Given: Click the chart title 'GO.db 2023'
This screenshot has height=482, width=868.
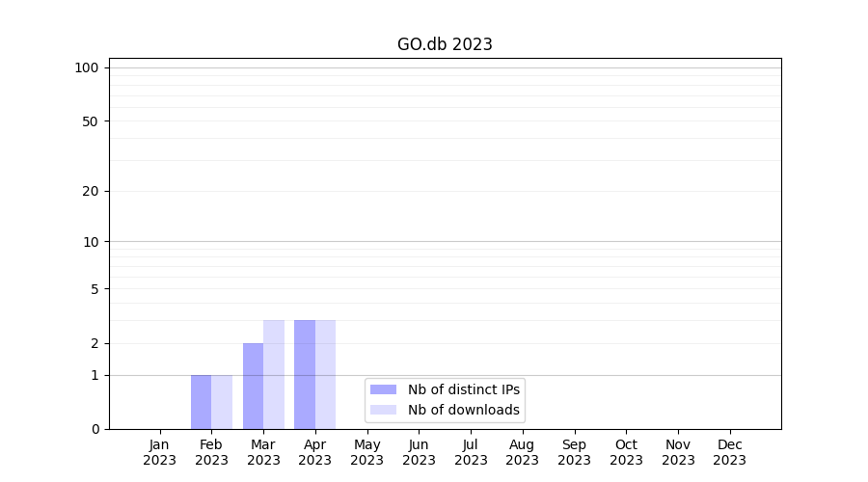Looking at the screenshot, I should click(x=445, y=44).
